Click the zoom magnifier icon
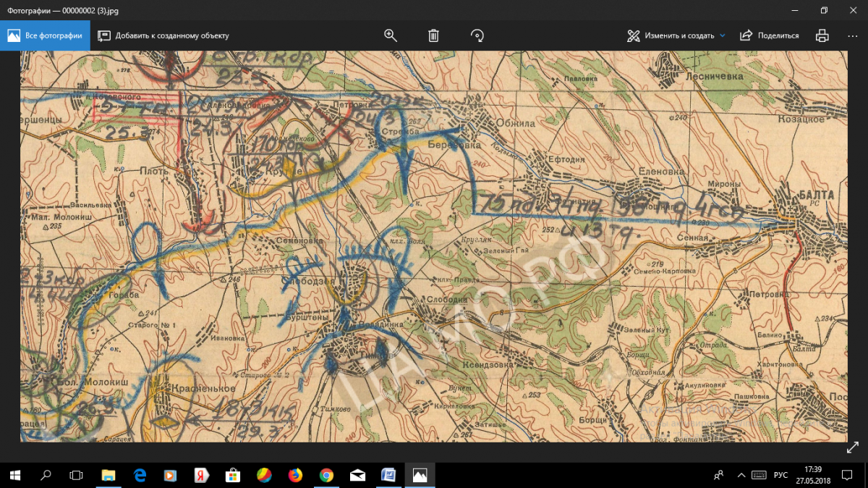Screen dimensions: 868x488 [x=391, y=35]
